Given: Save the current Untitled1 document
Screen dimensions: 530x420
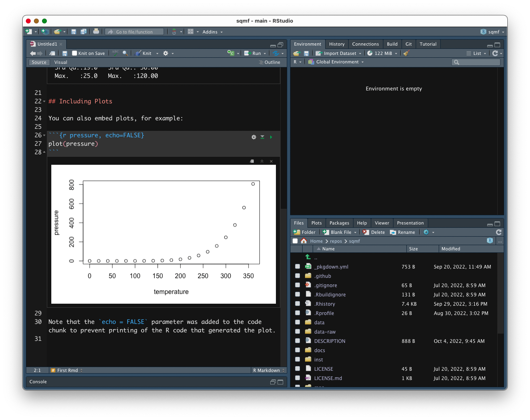Looking at the screenshot, I should click(x=65, y=53).
